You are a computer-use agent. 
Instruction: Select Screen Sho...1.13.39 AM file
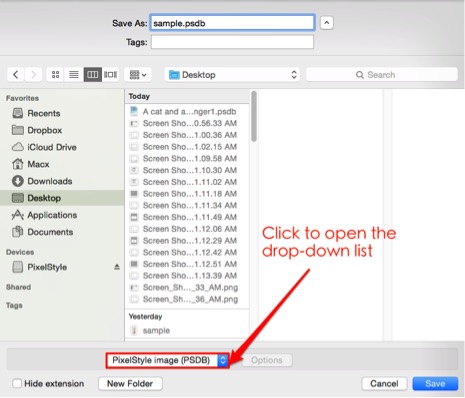click(187, 276)
